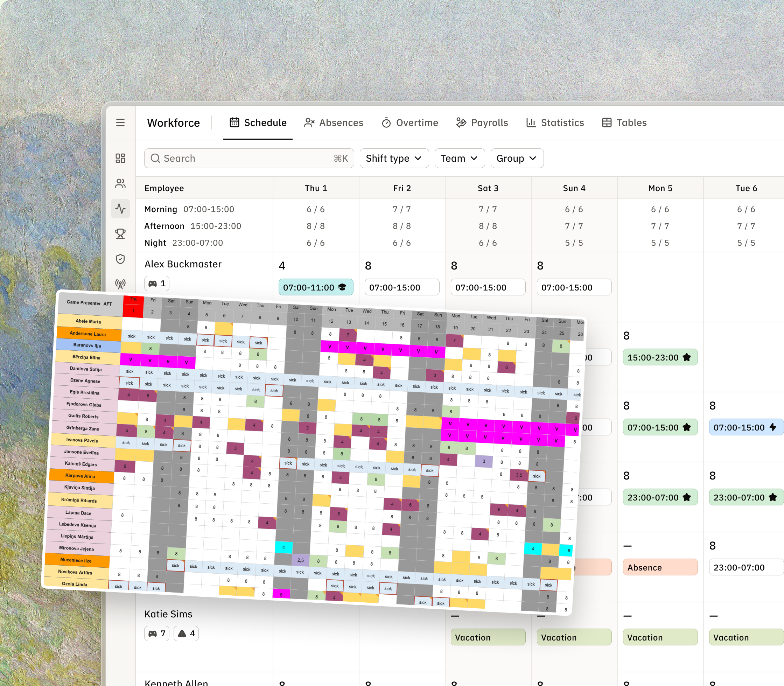Click the Workforce title
The image size is (784, 686).
tap(173, 123)
